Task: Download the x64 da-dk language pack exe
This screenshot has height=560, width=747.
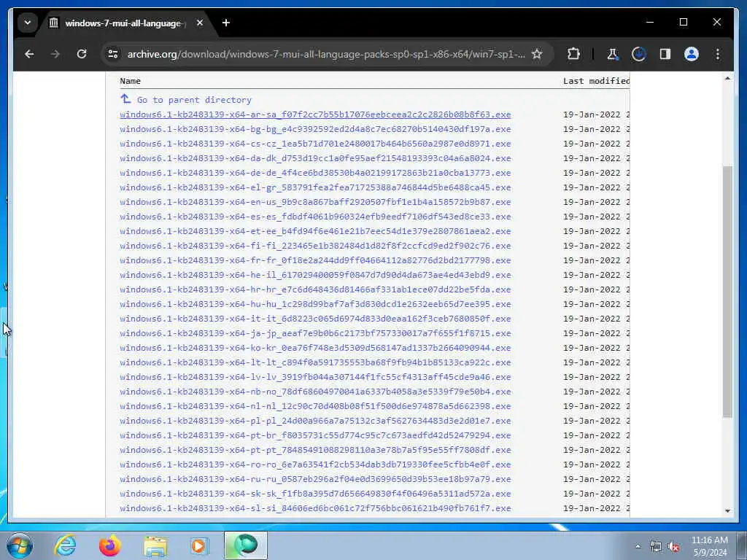Action: 315,158
